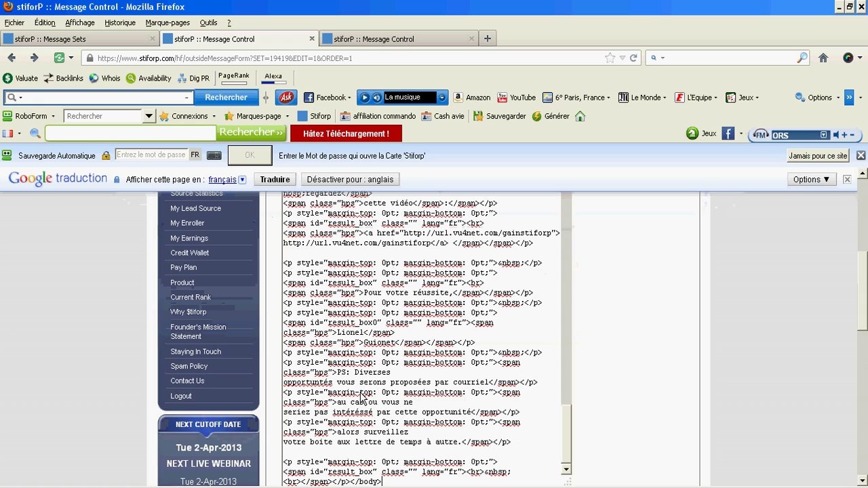Viewport: 868px width, 488px height.
Task: Expand the Marques-page toolbar dropdown
Action: [x=287, y=116]
